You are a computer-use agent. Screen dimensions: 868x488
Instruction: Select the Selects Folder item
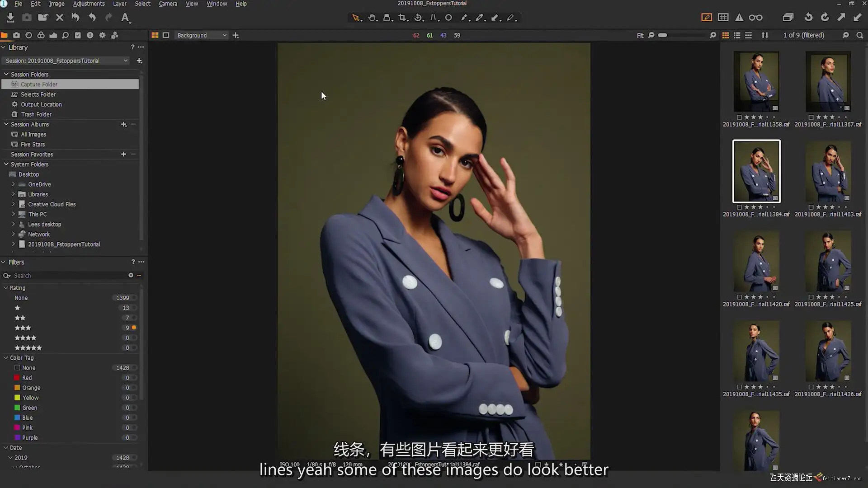[x=38, y=94]
